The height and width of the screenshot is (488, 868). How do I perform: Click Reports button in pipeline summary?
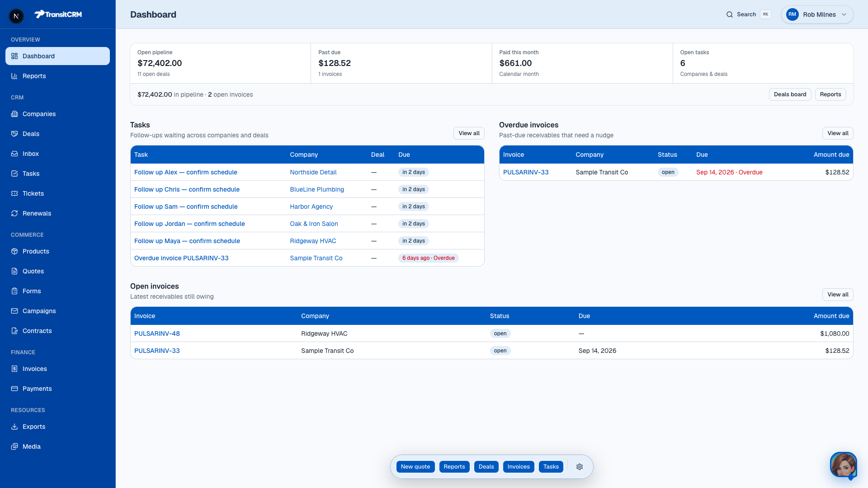click(x=830, y=94)
